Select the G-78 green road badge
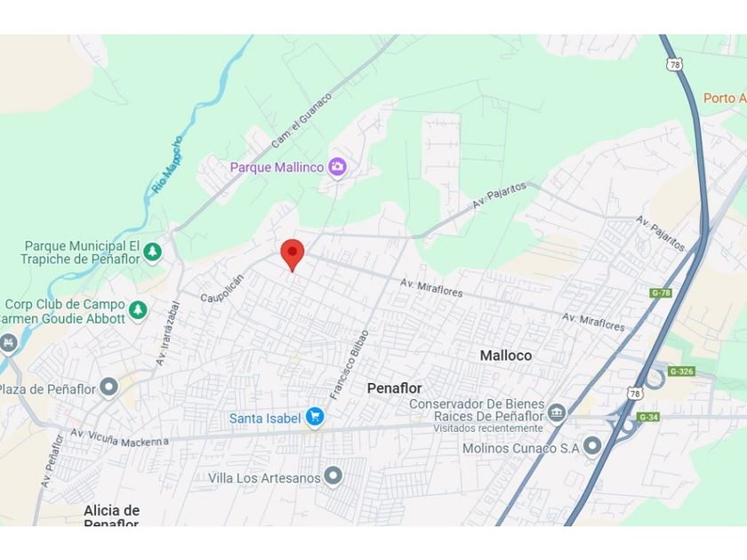747x560 pixels. point(661,292)
